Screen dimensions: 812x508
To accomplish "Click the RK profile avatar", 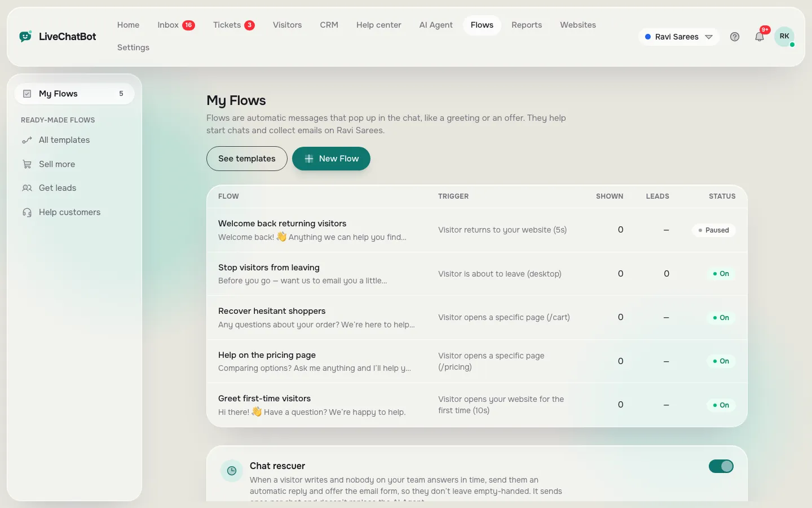I will 784,36.
